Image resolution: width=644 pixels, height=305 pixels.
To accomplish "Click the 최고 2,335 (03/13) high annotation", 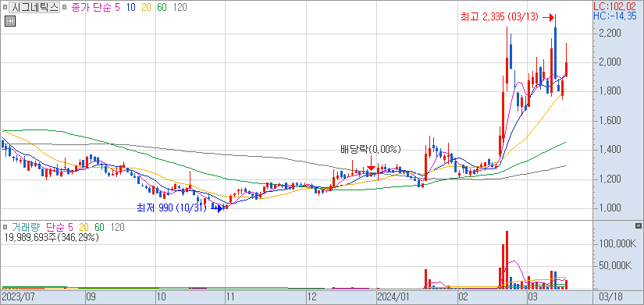I will click(500, 17).
